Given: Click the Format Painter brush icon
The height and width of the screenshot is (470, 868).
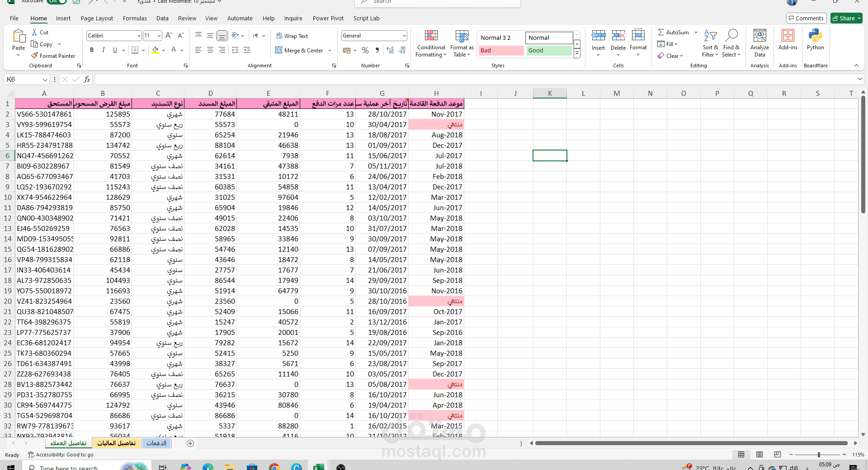Looking at the screenshot, I should 34,56.
